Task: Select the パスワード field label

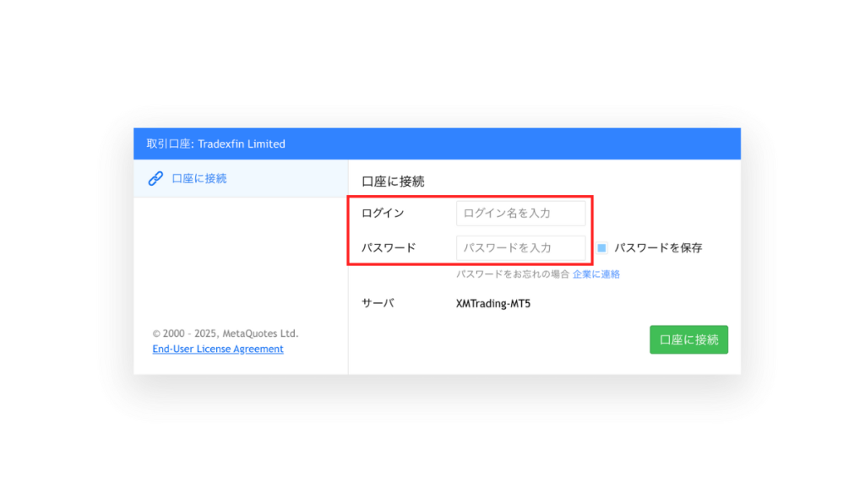Action: 388,247
